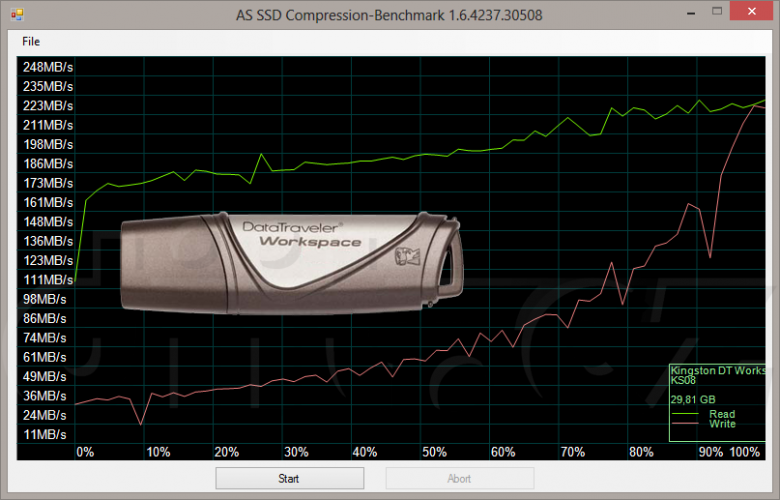Click the 10% compression axis label
780x500 pixels.
click(158, 452)
